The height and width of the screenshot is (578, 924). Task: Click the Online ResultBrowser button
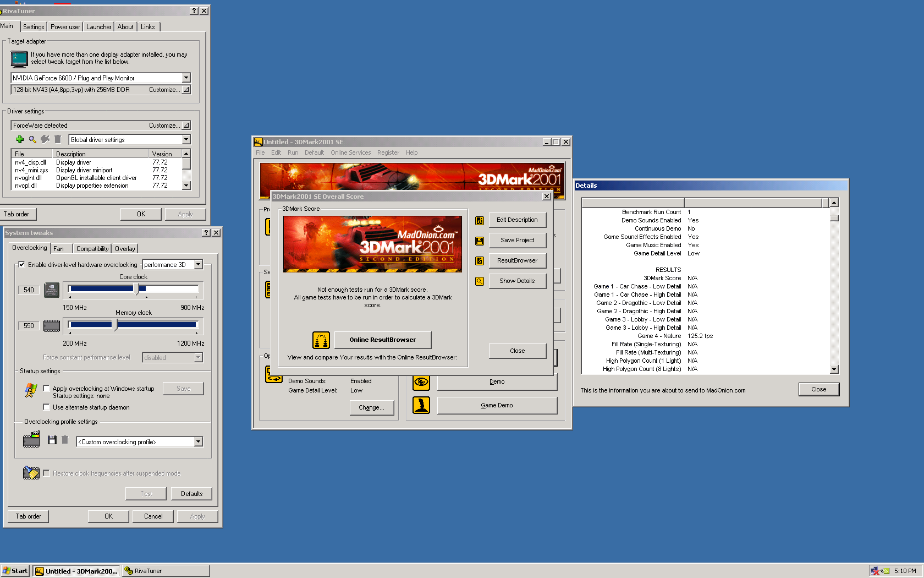(383, 340)
